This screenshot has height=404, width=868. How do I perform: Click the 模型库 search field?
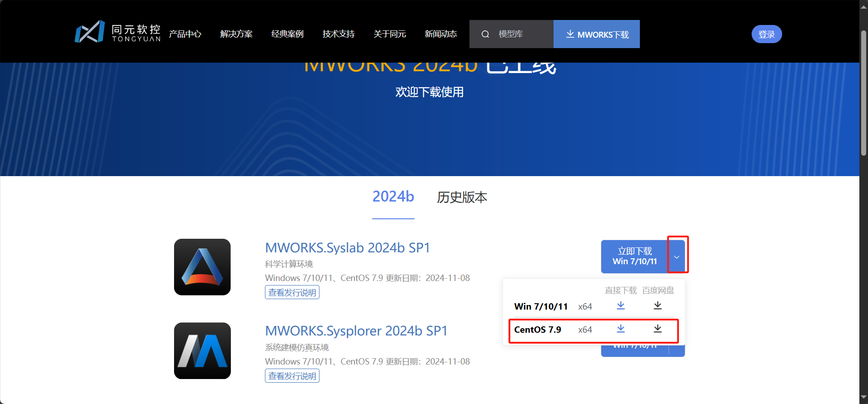point(511,34)
